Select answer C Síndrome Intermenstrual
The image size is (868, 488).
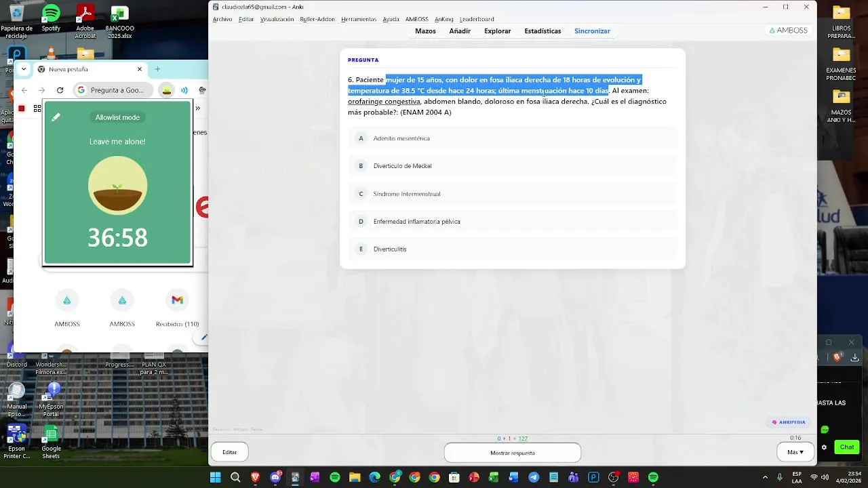513,194
